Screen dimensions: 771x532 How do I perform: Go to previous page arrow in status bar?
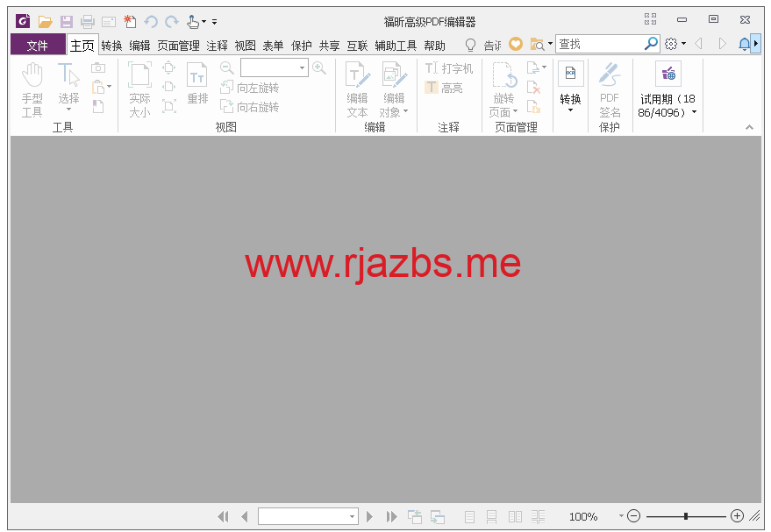245,516
